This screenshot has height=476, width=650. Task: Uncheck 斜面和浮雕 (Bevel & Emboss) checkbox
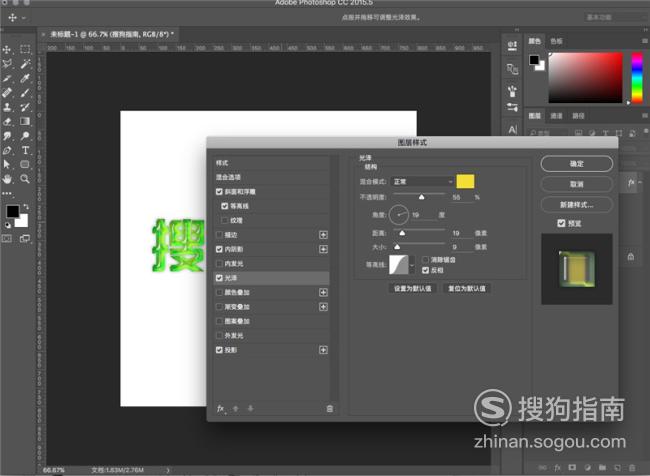pyautogui.click(x=219, y=192)
